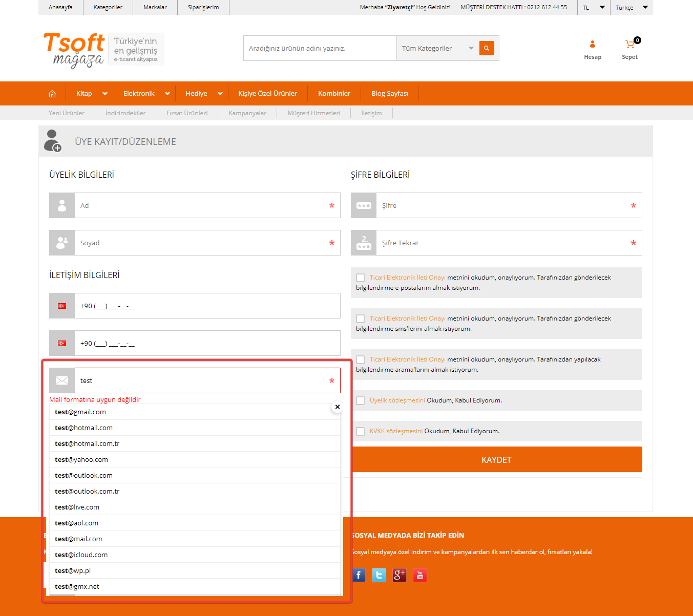Select test@gmx.net suggestion
693x616 pixels.
coord(195,586)
